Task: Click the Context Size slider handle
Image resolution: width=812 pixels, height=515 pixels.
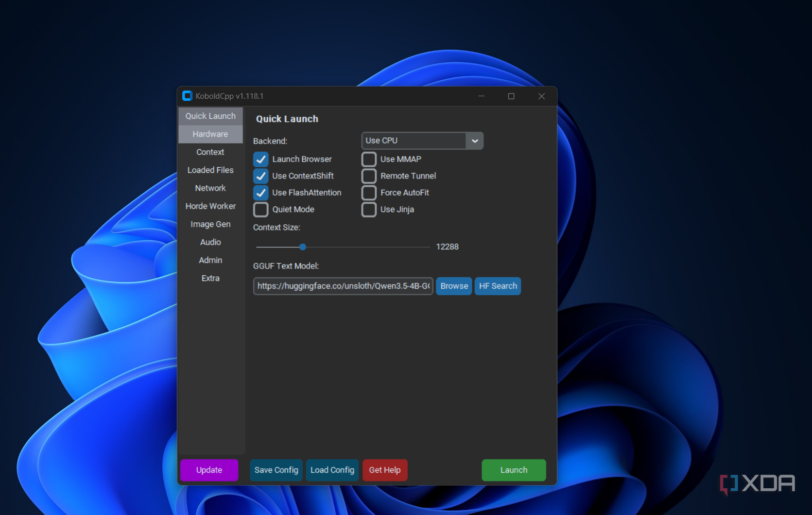Action: tap(303, 247)
